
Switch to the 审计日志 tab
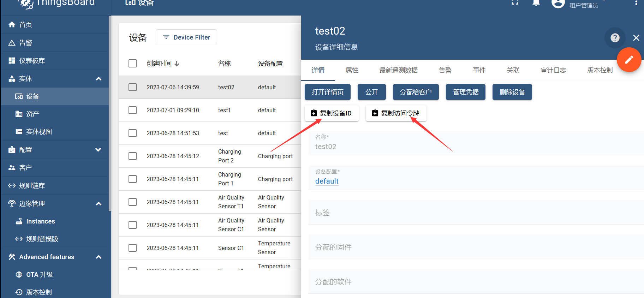(x=553, y=70)
